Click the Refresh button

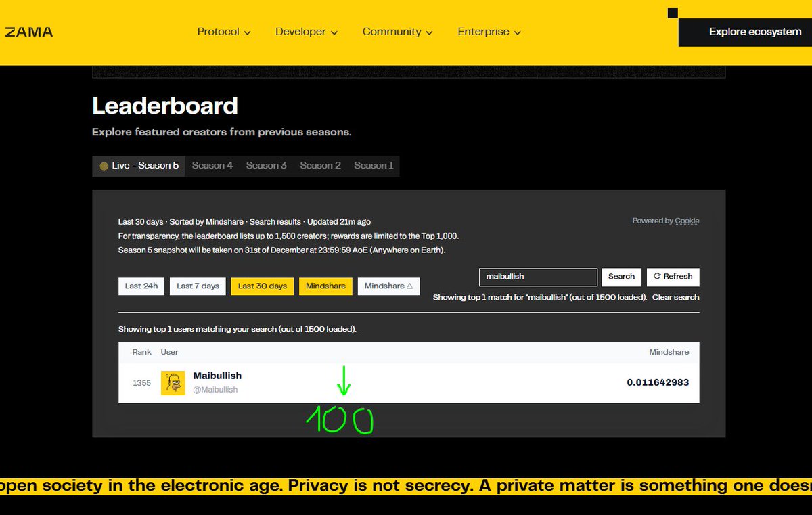tap(673, 277)
